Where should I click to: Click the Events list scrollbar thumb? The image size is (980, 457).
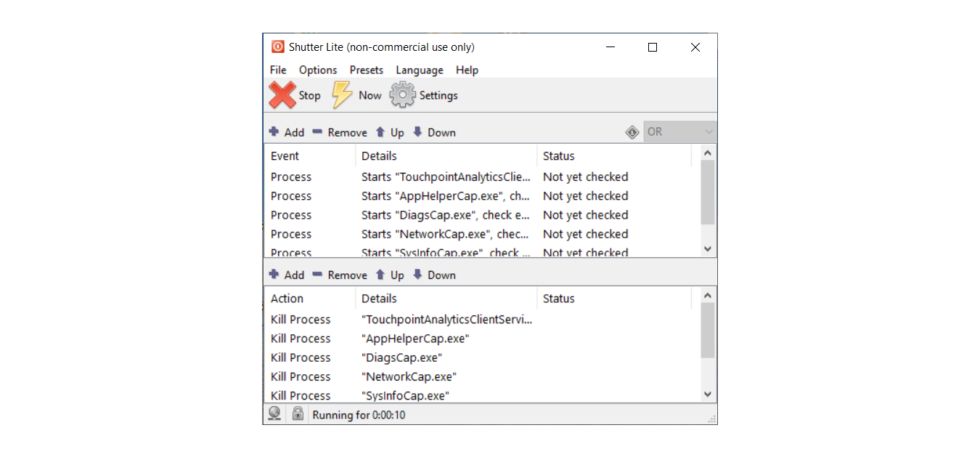(x=708, y=193)
